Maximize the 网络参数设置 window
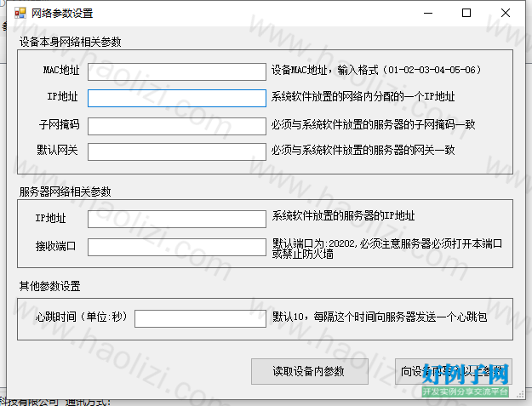Screen dimensions: 532x406 (466, 14)
